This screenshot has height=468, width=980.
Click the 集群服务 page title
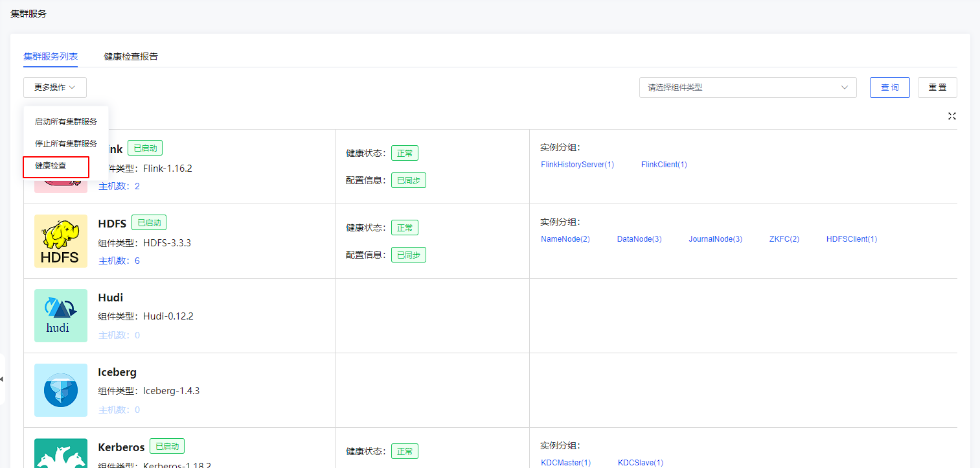28,14
